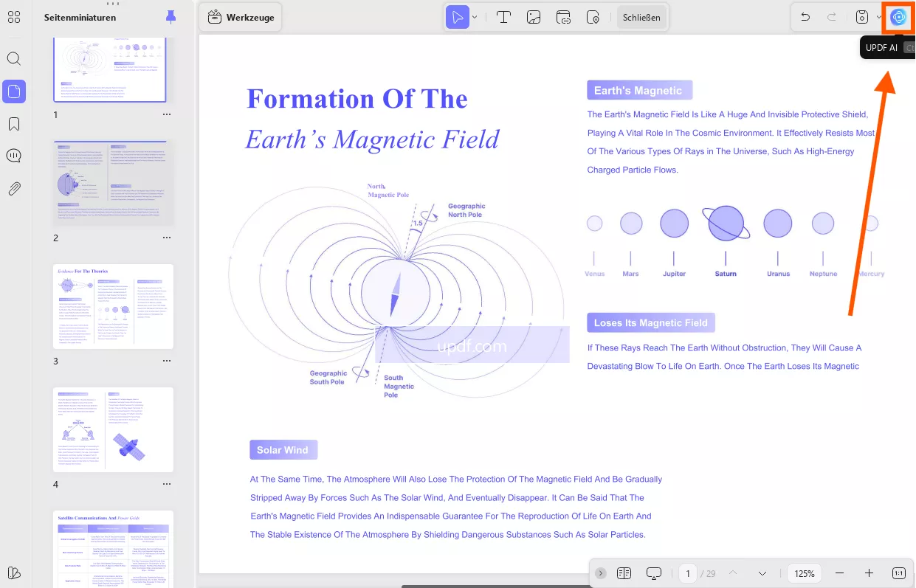Open the comments panel icon

coord(14,156)
